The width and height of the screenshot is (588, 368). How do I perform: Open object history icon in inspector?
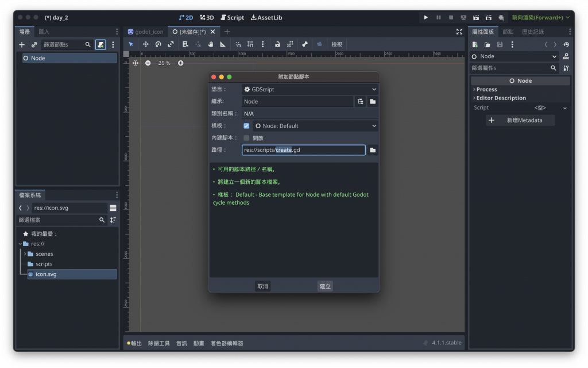pos(566,45)
